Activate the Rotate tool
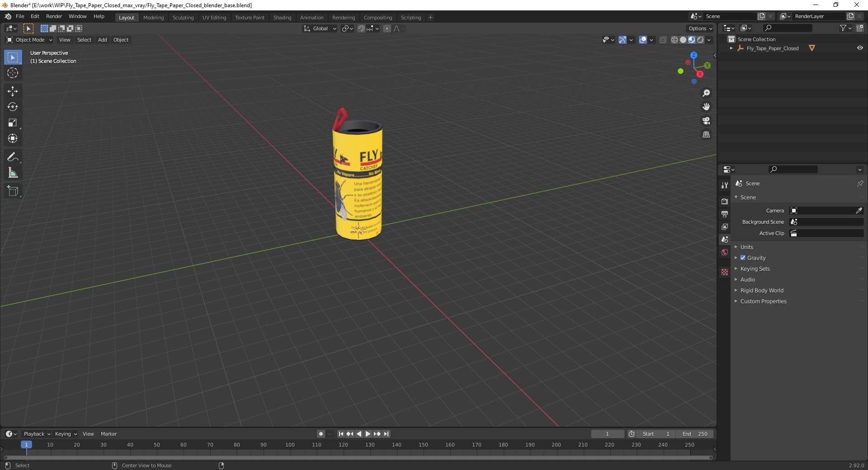The image size is (868, 470). (13, 107)
